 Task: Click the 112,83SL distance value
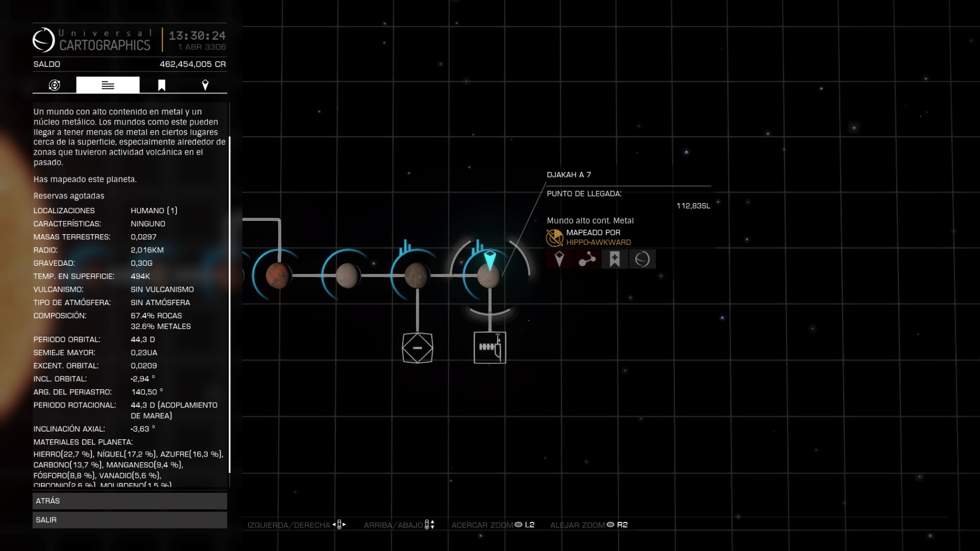[693, 206]
